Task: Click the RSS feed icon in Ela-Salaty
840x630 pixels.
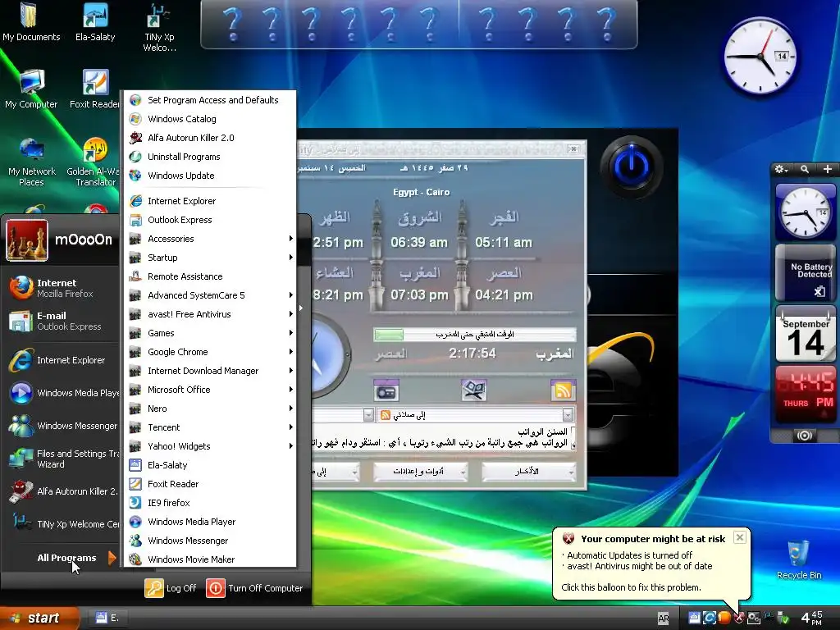Action: (x=563, y=390)
